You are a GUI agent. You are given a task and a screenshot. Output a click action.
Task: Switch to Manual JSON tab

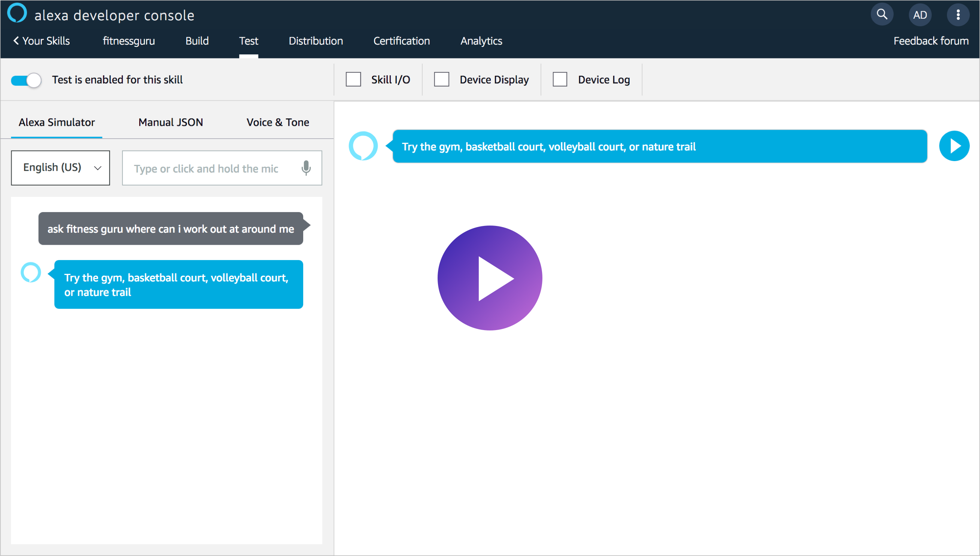pos(171,122)
